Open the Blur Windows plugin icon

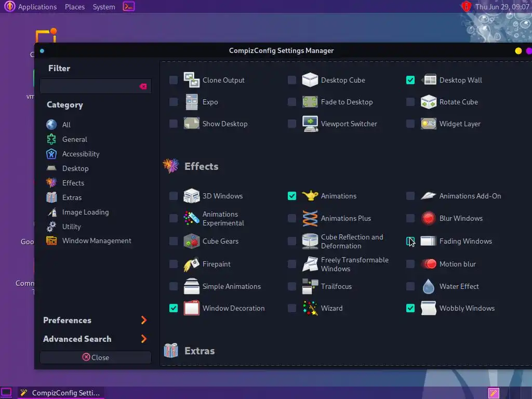point(429,218)
